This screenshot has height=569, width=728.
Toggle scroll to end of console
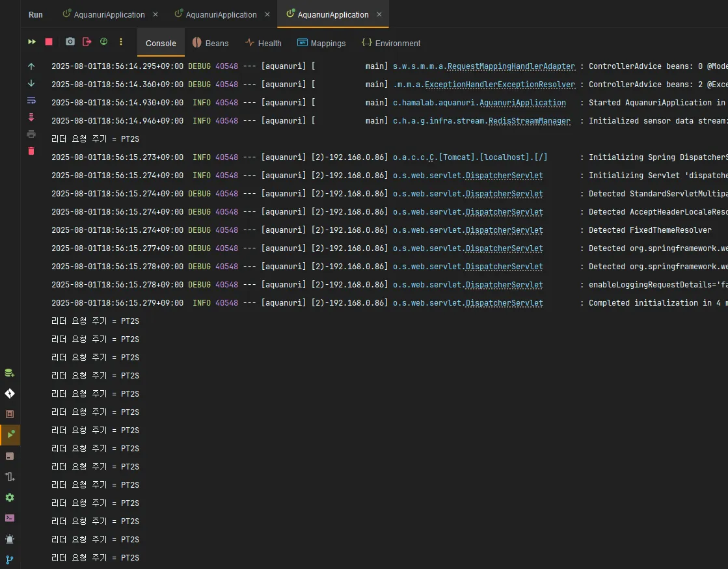[x=31, y=117]
